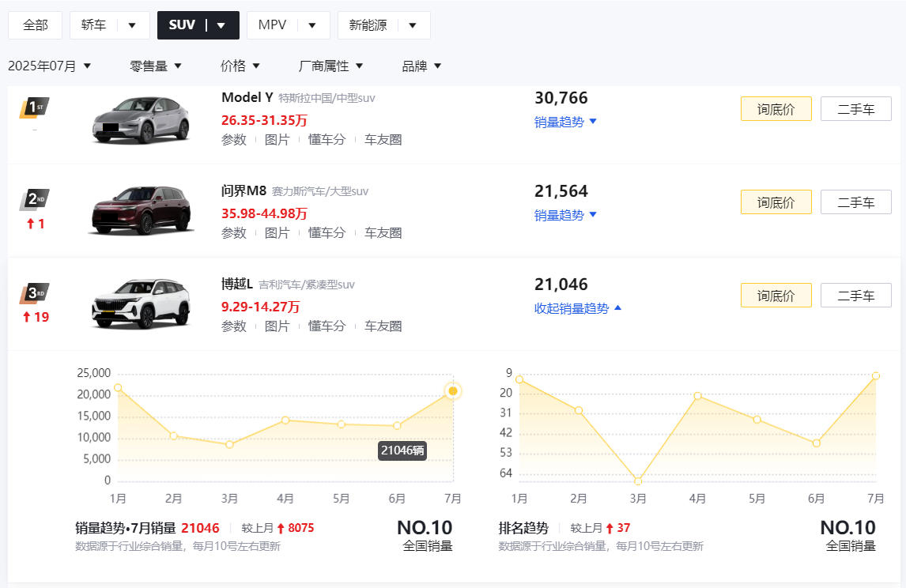Image resolution: width=906 pixels, height=588 pixels.
Task: Open the 问界M8 title link
Action: [243, 190]
